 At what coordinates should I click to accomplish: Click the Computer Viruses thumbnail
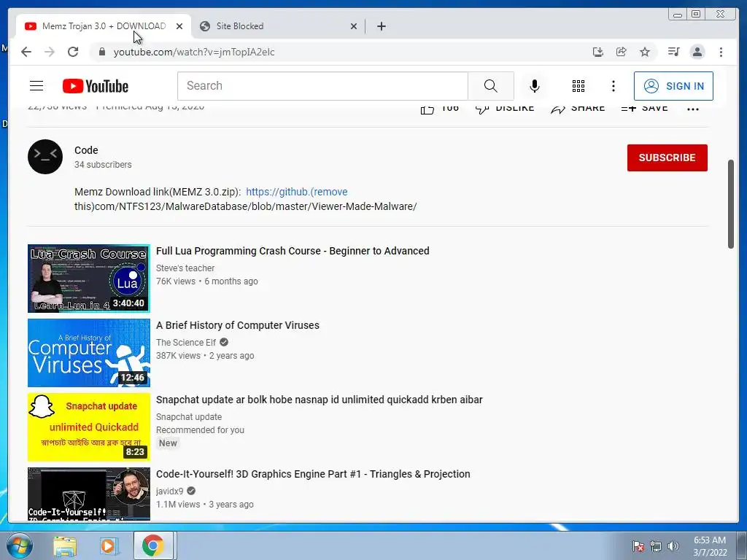[88, 353]
